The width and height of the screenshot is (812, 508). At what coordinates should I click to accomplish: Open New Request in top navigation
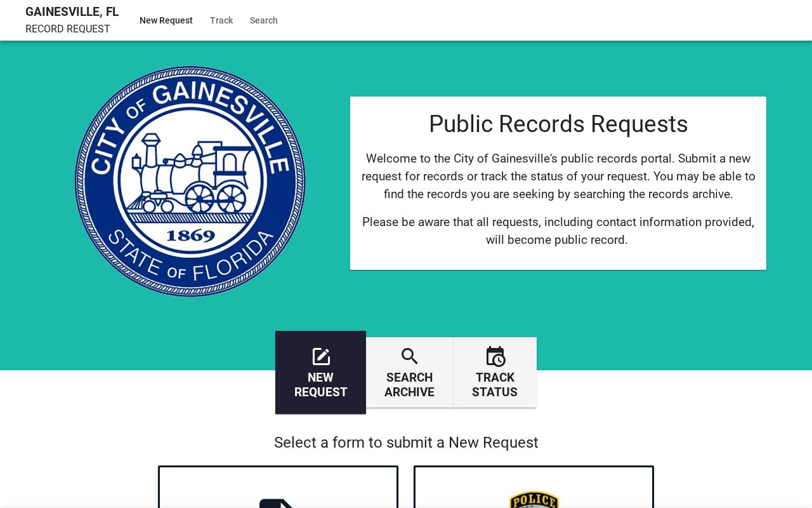point(166,20)
